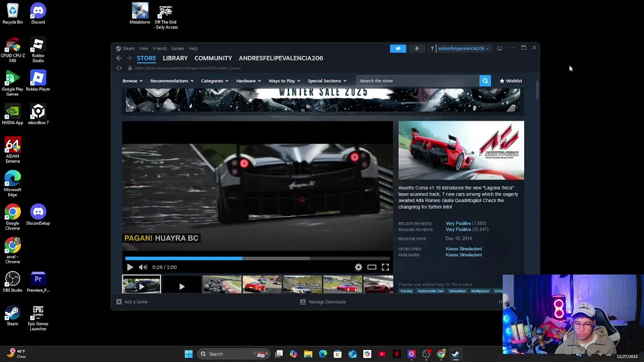Open Manage Downloads
644x362 pixels.
[323, 302]
